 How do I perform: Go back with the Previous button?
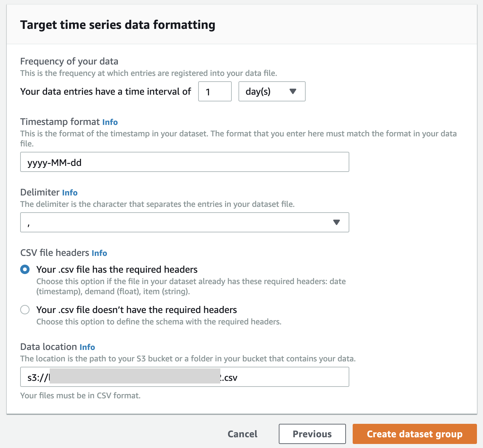tap(312, 434)
